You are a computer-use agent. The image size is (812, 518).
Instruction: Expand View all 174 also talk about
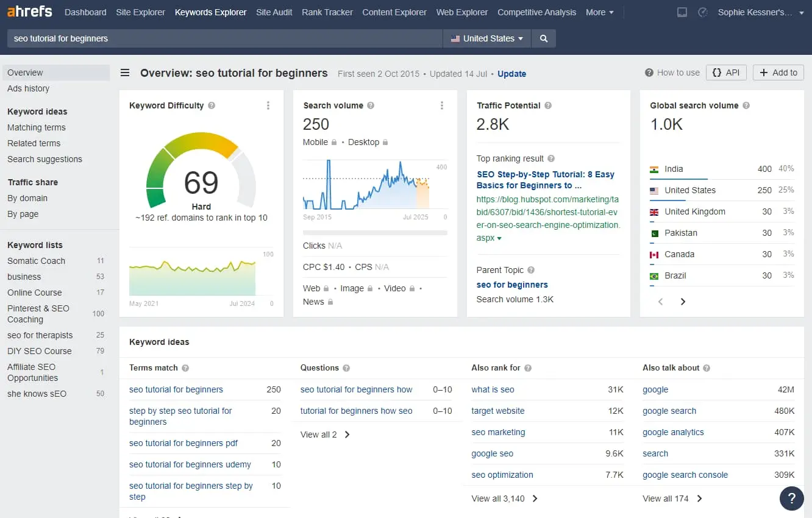pos(672,498)
